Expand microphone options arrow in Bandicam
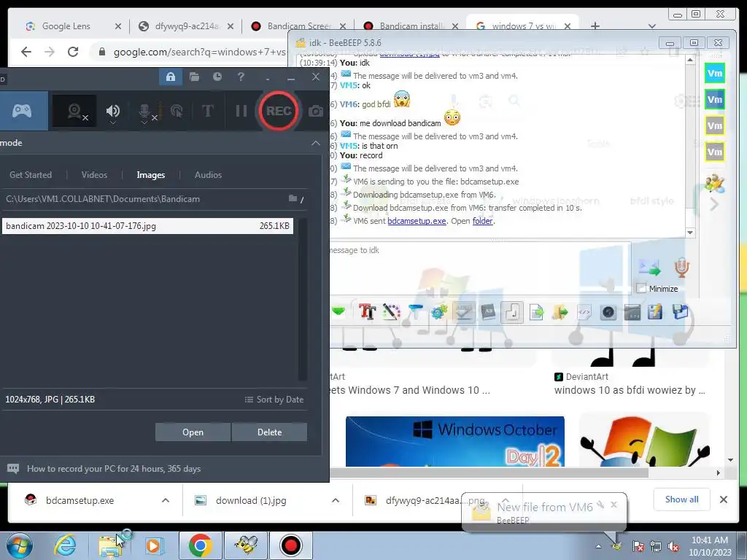This screenshot has width=747, height=560. pos(144,122)
